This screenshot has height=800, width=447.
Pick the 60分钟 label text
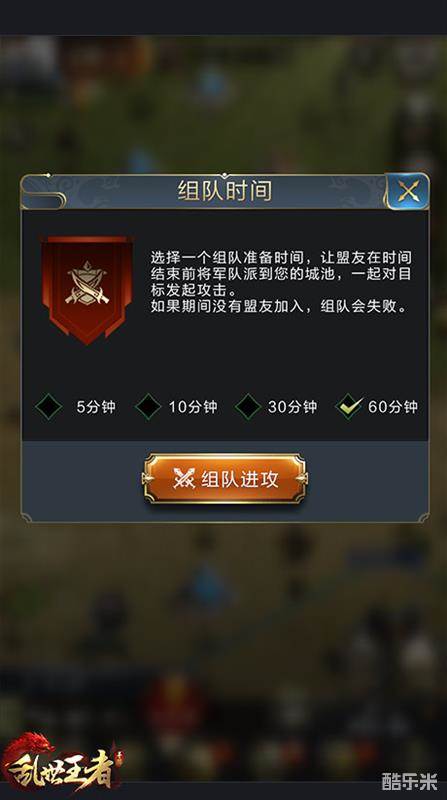pos(392,407)
